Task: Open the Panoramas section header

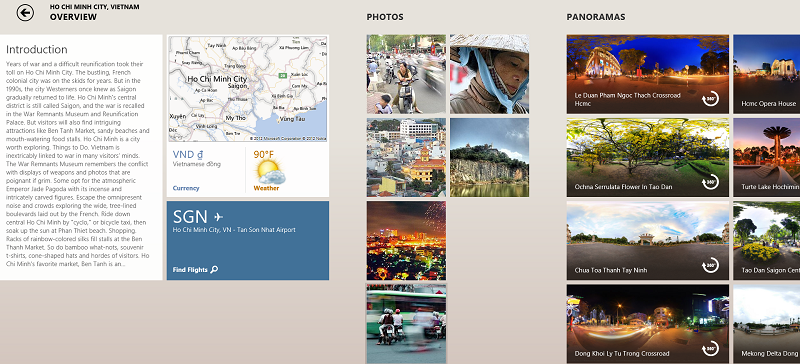Action: coord(595,17)
